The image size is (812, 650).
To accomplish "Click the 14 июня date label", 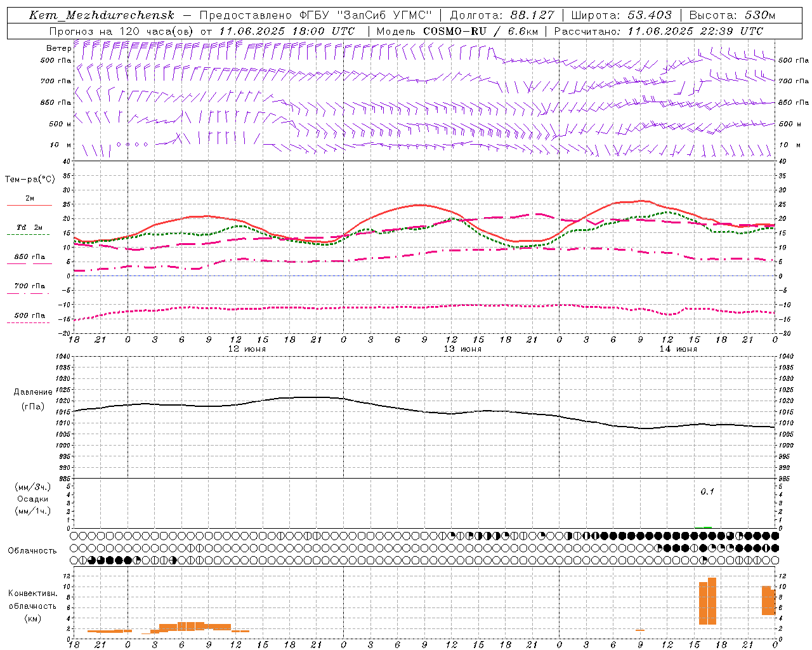I will (678, 349).
